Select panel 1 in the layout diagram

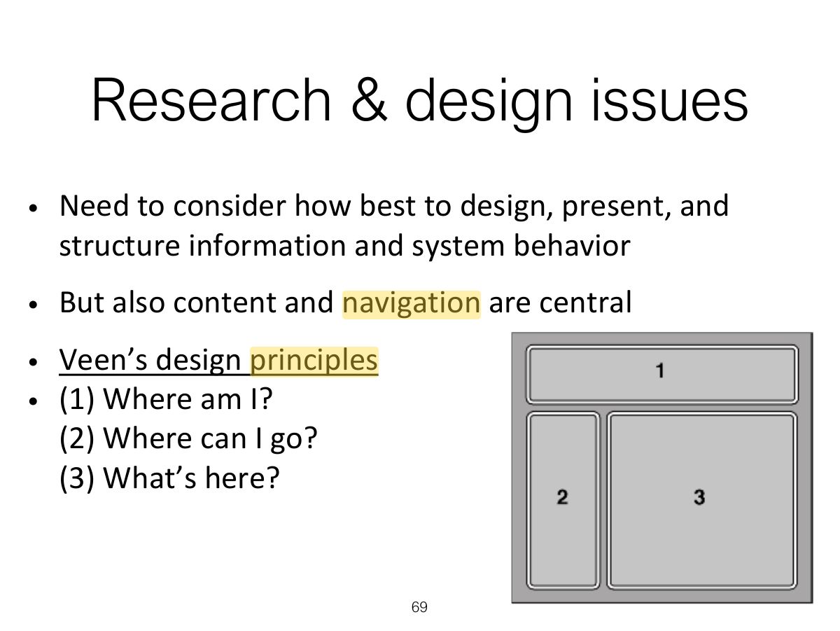click(661, 374)
